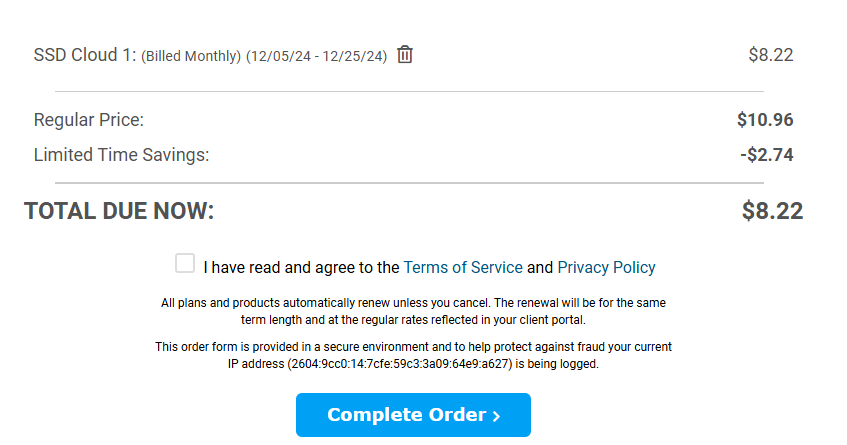The height and width of the screenshot is (445, 847).
Task: Click the automatic renewal notice text
Action: click(x=413, y=311)
